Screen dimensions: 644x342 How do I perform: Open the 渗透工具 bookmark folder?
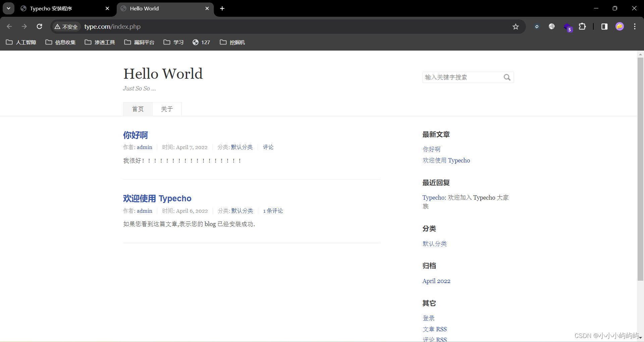[x=100, y=42]
